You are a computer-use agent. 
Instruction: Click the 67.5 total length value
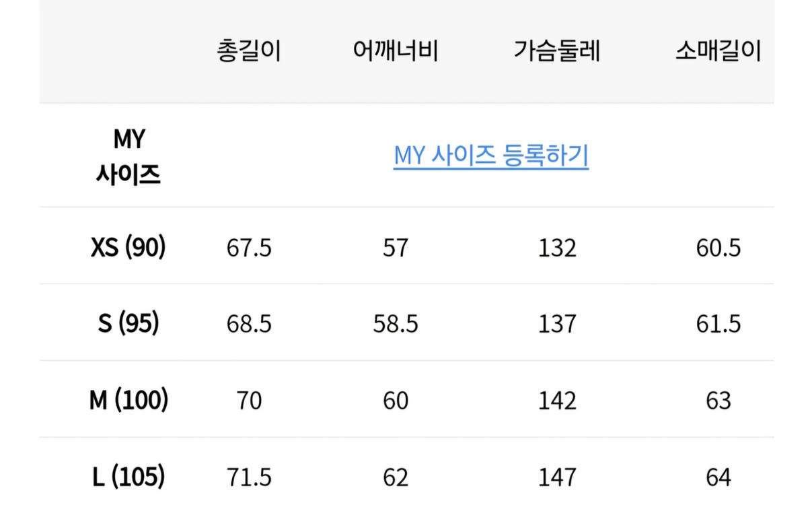pyautogui.click(x=250, y=246)
